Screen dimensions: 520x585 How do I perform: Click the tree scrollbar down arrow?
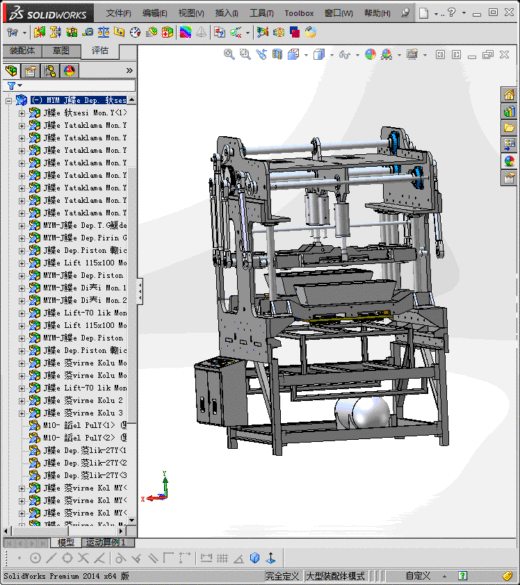click(x=132, y=520)
